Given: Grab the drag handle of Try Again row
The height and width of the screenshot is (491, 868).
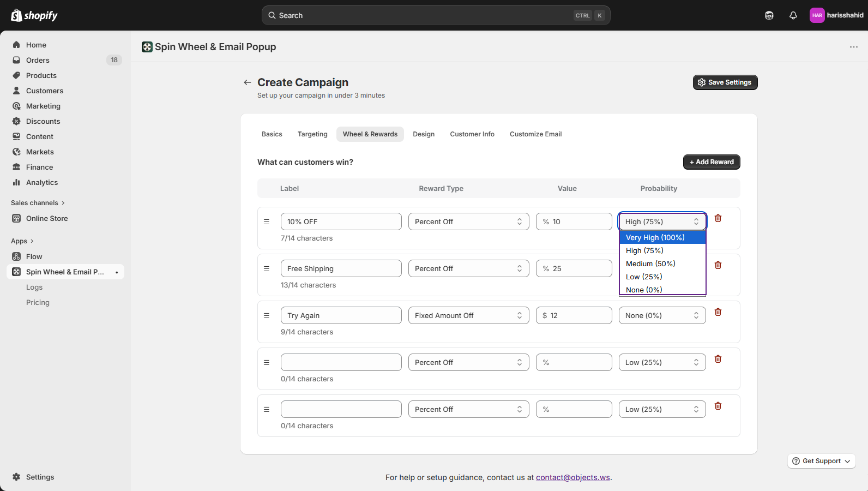Looking at the screenshot, I should point(267,315).
